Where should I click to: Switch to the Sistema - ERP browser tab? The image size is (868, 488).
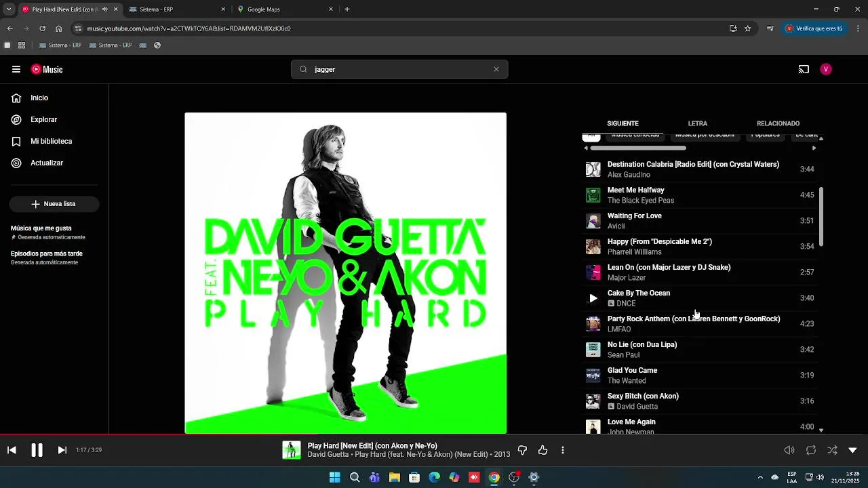[176, 9]
